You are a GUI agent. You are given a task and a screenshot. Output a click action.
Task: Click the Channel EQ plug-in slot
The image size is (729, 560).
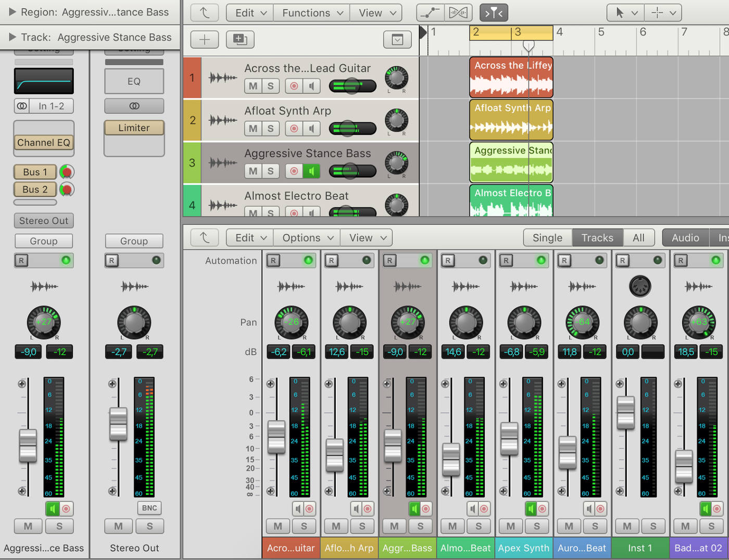(44, 143)
